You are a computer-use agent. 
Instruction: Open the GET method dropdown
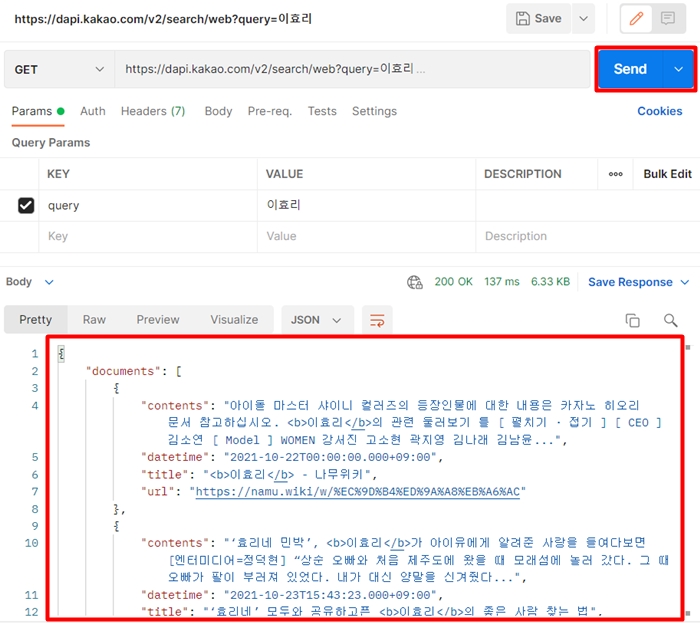click(59, 70)
